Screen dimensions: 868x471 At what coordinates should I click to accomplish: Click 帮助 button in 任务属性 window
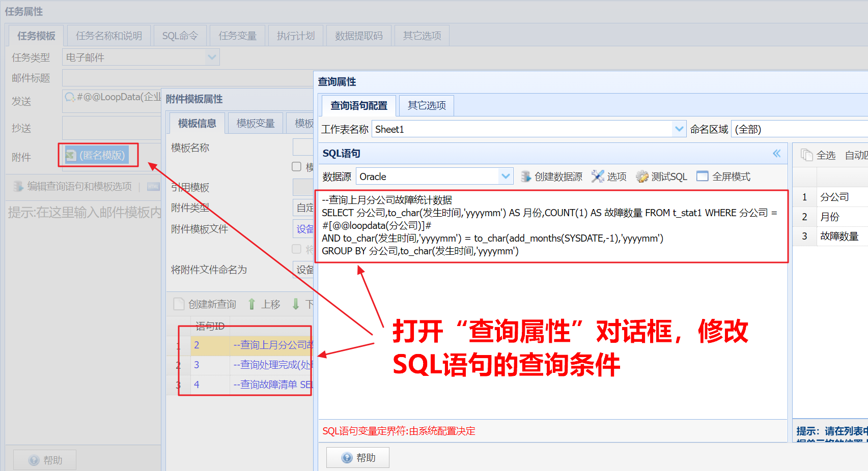45,460
